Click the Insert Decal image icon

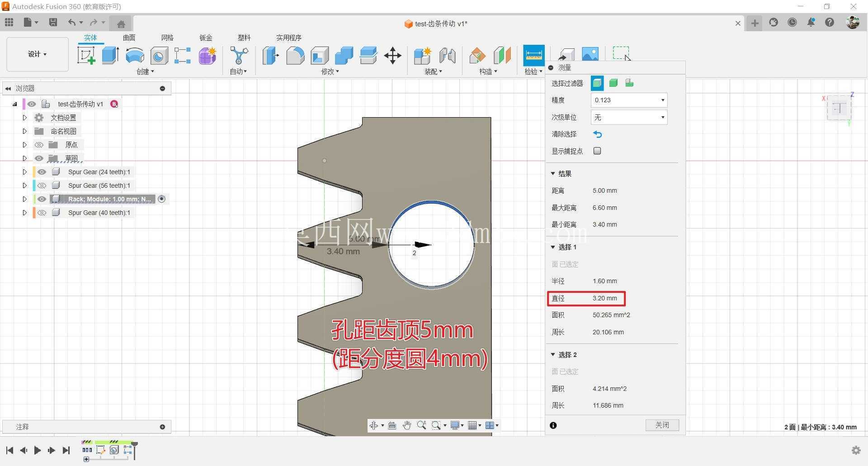(x=590, y=54)
